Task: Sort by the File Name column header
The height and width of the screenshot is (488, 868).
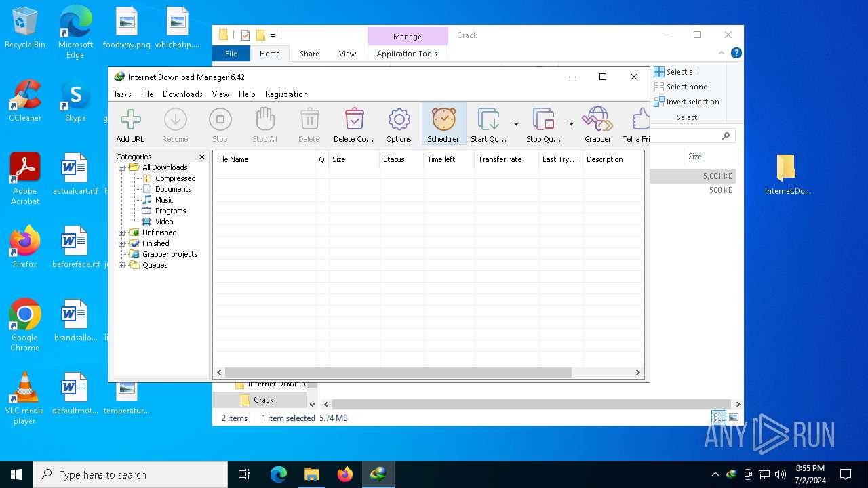Action: (264, 159)
